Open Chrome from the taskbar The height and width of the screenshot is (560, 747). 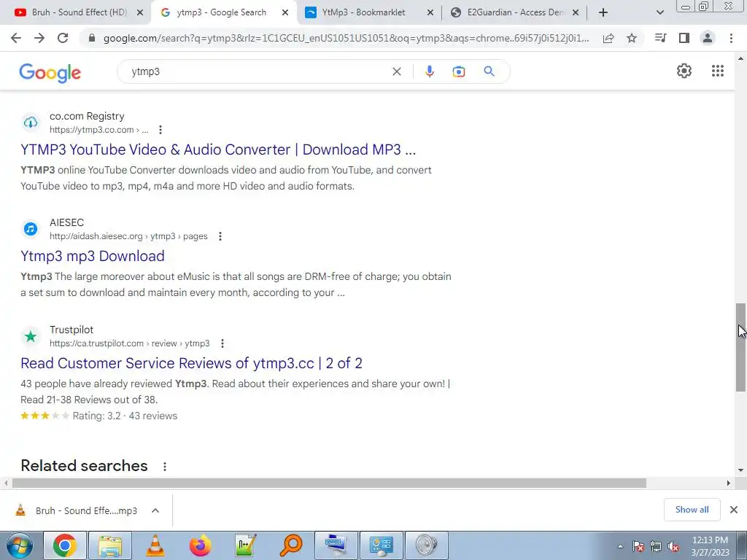click(x=65, y=545)
